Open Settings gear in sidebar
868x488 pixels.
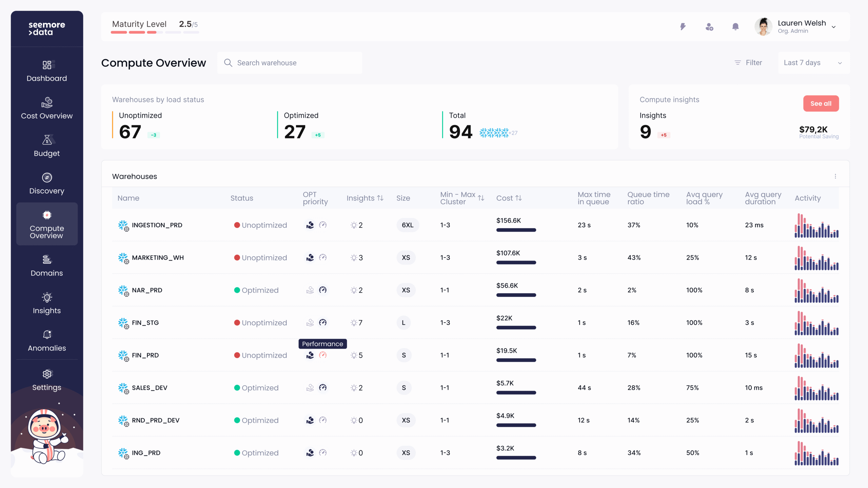pos(47,374)
